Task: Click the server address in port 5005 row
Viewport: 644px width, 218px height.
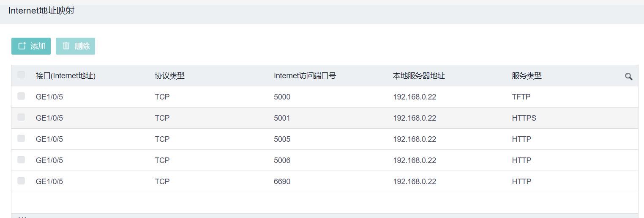Action: point(414,139)
